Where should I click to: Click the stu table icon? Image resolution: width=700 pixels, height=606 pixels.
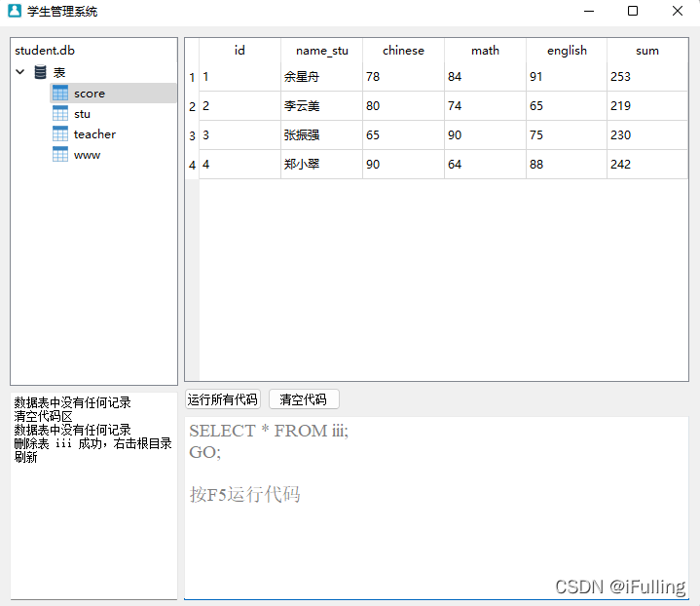point(60,114)
